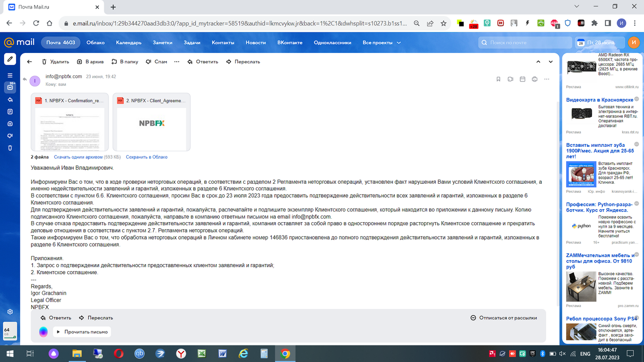The height and width of the screenshot is (362, 644).
Task: Click Ответить in the top toolbar
Action: point(203,62)
